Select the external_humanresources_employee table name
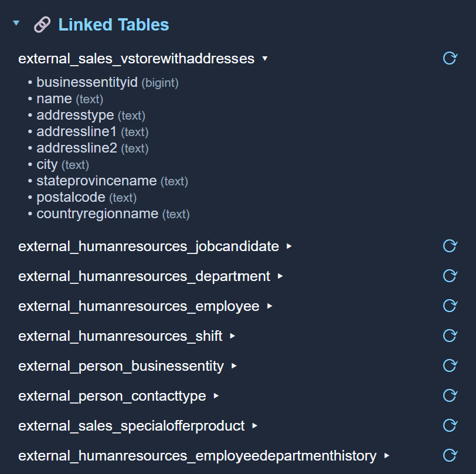This screenshot has width=476, height=474. tap(139, 306)
